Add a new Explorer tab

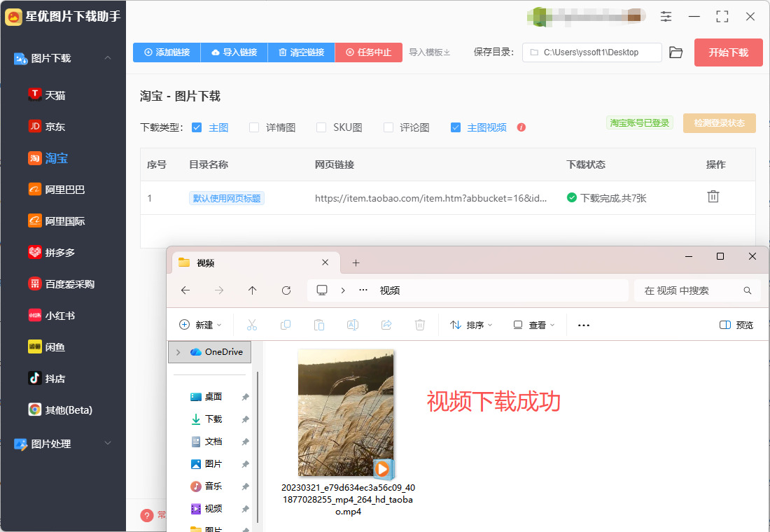tap(356, 262)
